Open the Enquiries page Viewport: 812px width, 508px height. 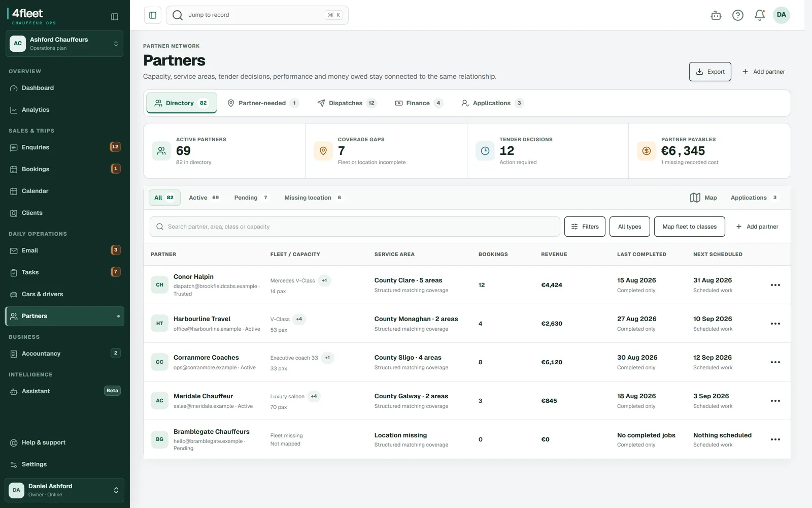pos(64,147)
